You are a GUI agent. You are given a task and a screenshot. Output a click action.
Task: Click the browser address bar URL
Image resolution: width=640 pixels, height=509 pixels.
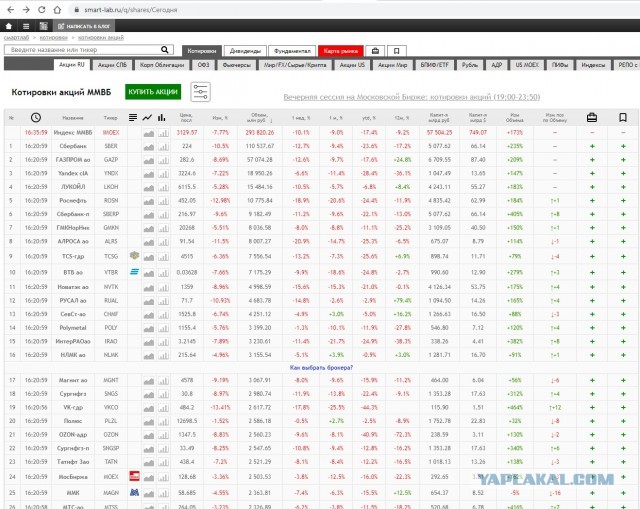[x=131, y=10]
